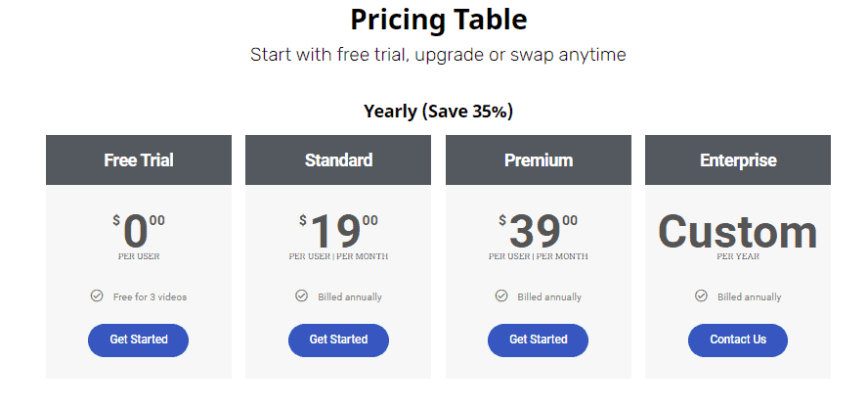Viewport: 868px width, 408px height.
Task: Click the Pricing Table heading
Action: click(438, 20)
